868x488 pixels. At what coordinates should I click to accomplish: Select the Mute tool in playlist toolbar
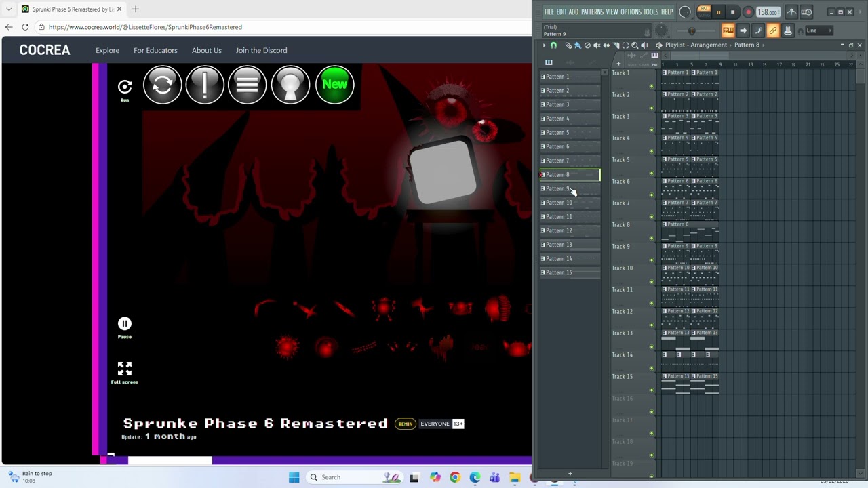pos(597,45)
